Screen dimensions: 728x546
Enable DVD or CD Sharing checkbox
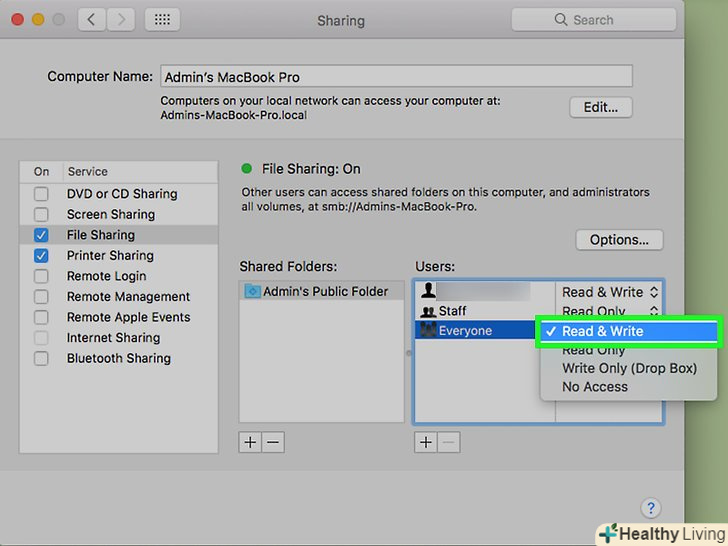pyautogui.click(x=41, y=194)
